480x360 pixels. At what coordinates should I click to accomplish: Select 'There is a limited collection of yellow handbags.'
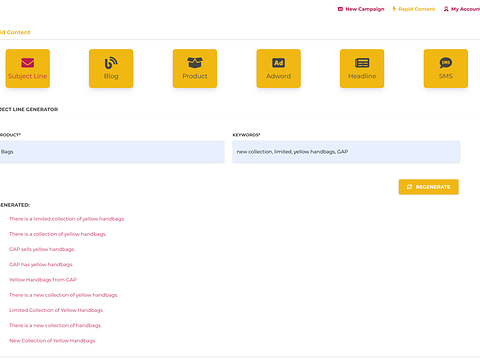coord(67,219)
